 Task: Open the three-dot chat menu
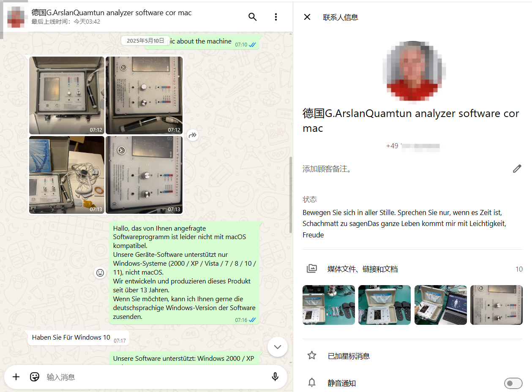coord(276,17)
